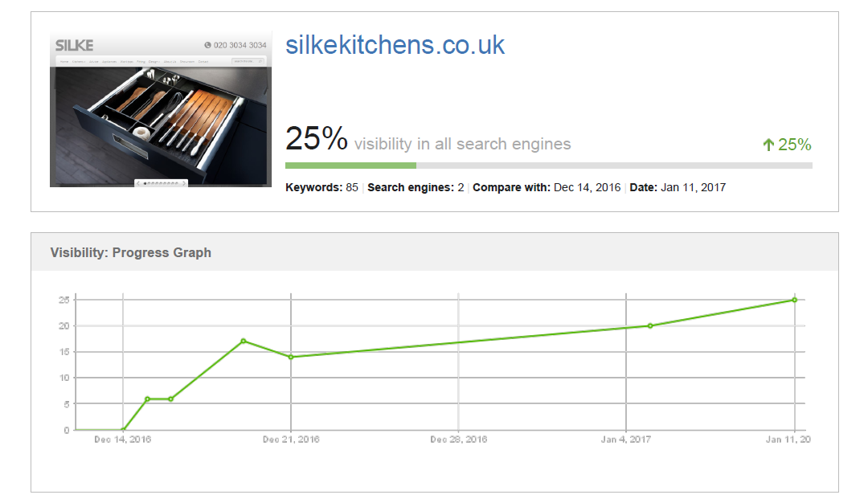Click the Dec 28, 2016 axis label
Screen dimensions: 868x503
(x=458, y=440)
